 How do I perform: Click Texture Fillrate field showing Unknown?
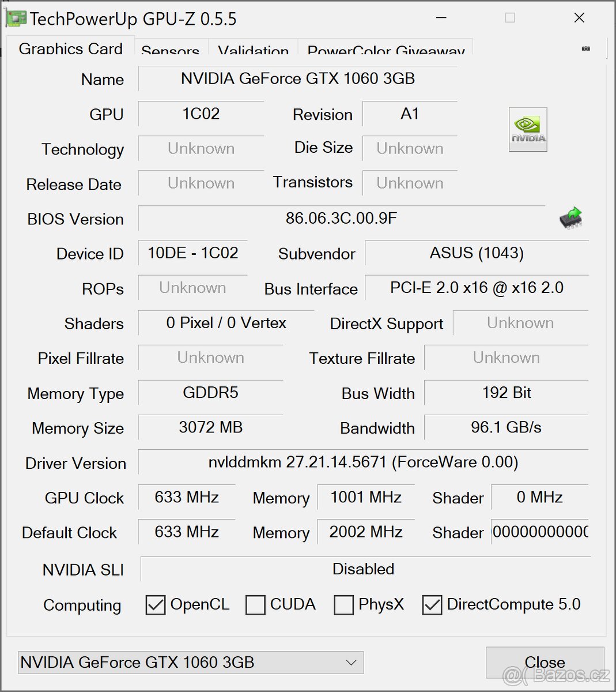pos(507,358)
